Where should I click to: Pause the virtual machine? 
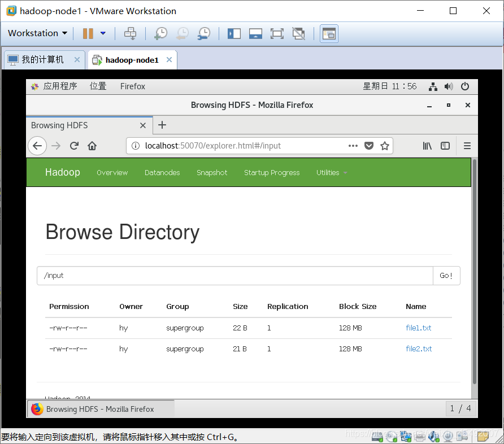coord(88,33)
